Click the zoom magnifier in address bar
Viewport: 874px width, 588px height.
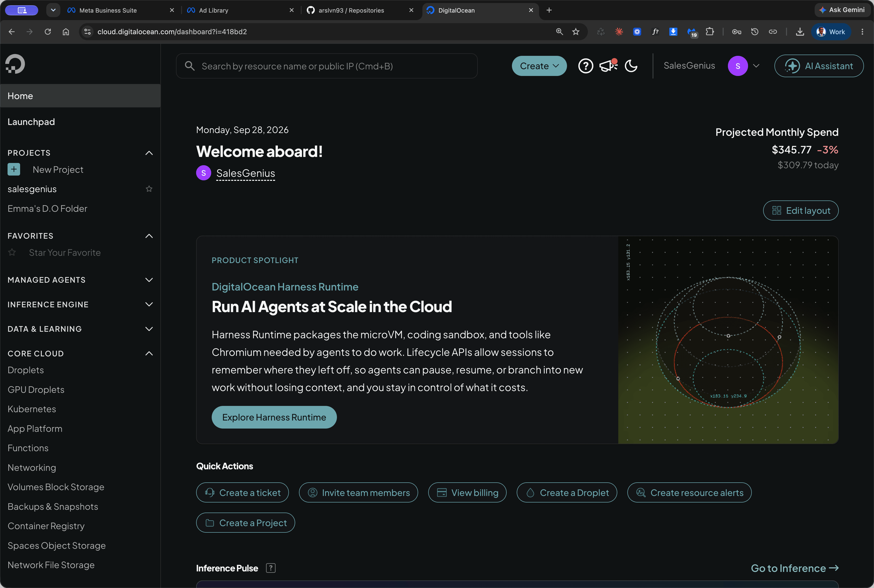[559, 32]
